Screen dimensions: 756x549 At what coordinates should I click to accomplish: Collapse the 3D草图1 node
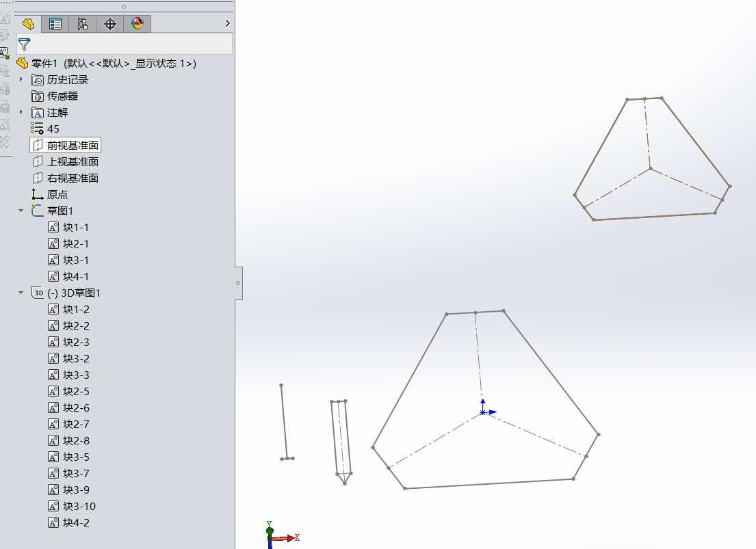(21, 293)
